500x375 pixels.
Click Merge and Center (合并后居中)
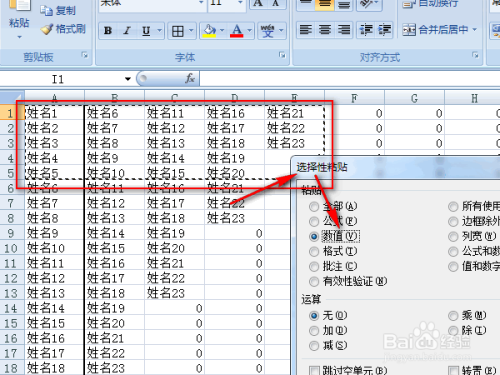(x=435, y=30)
